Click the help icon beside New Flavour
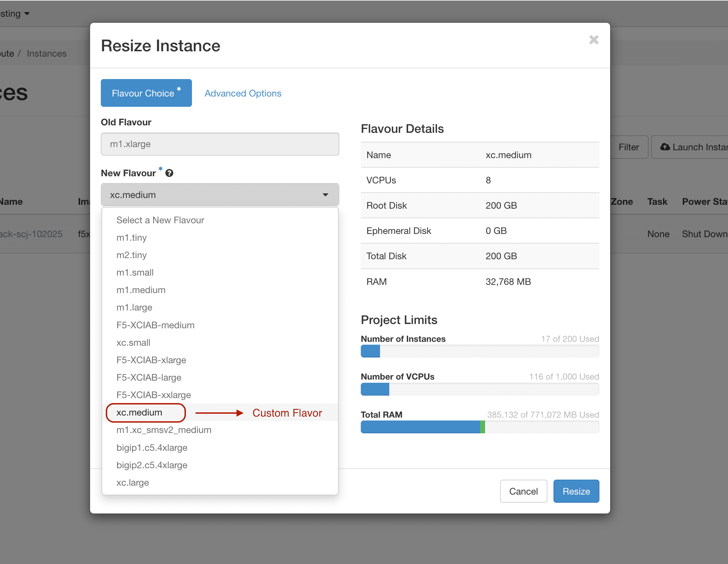The image size is (728, 564). pyautogui.click(x=170, y=173)
